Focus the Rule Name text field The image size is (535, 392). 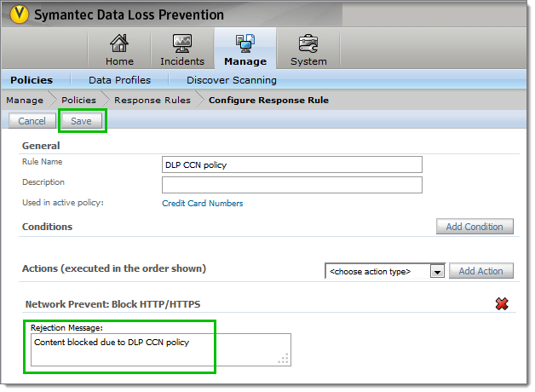291,164
